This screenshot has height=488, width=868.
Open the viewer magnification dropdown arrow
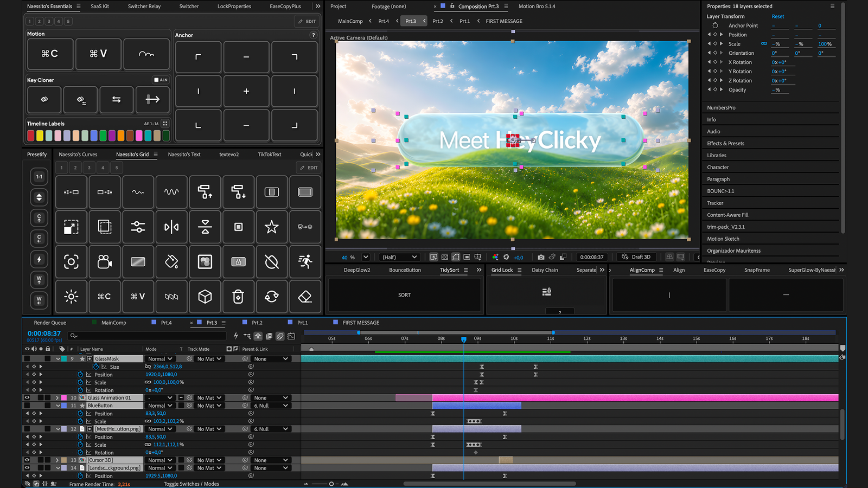(366, 257)
